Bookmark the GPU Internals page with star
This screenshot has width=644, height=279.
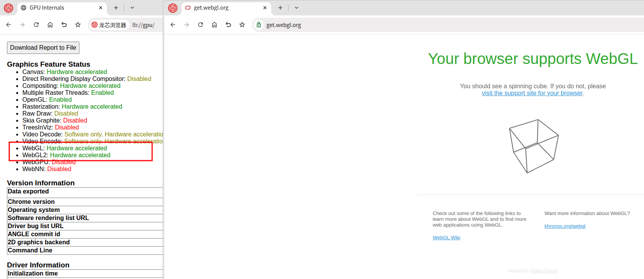[x=78, y=25]
